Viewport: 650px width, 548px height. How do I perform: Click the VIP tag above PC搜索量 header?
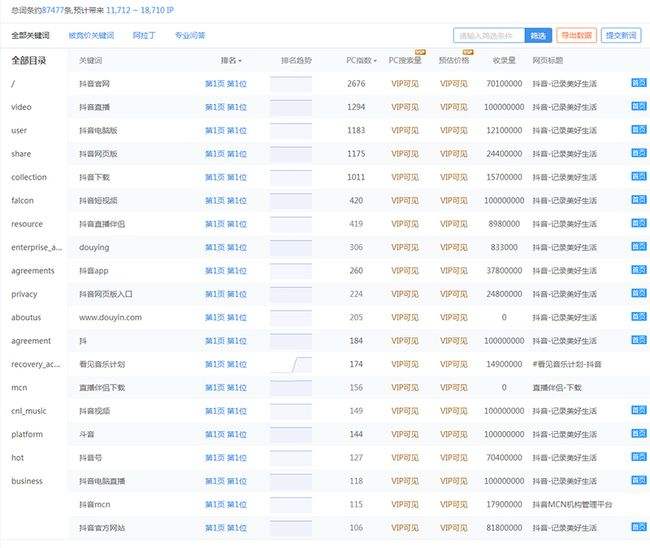click(420, 52)
